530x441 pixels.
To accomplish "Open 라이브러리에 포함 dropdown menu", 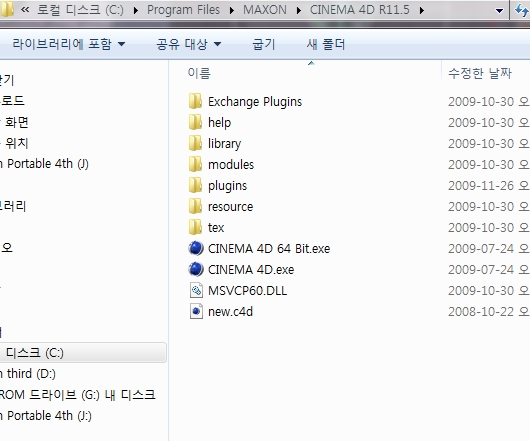I will click(69, 44).
